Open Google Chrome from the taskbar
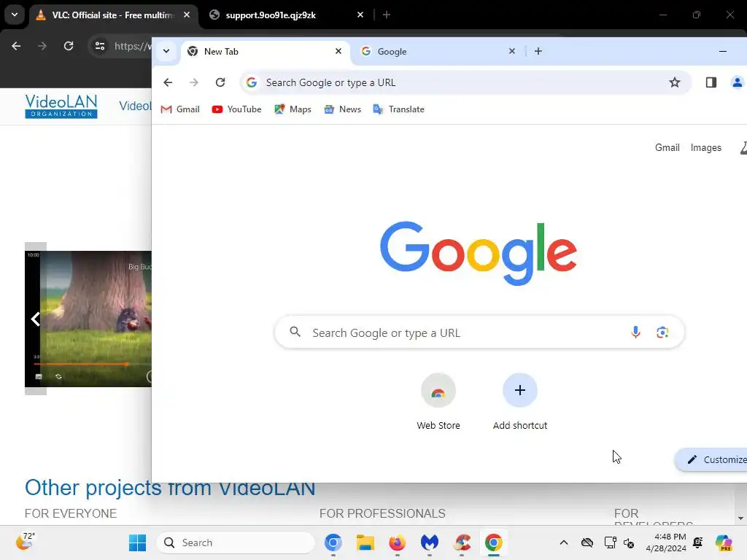 [494, 542]
